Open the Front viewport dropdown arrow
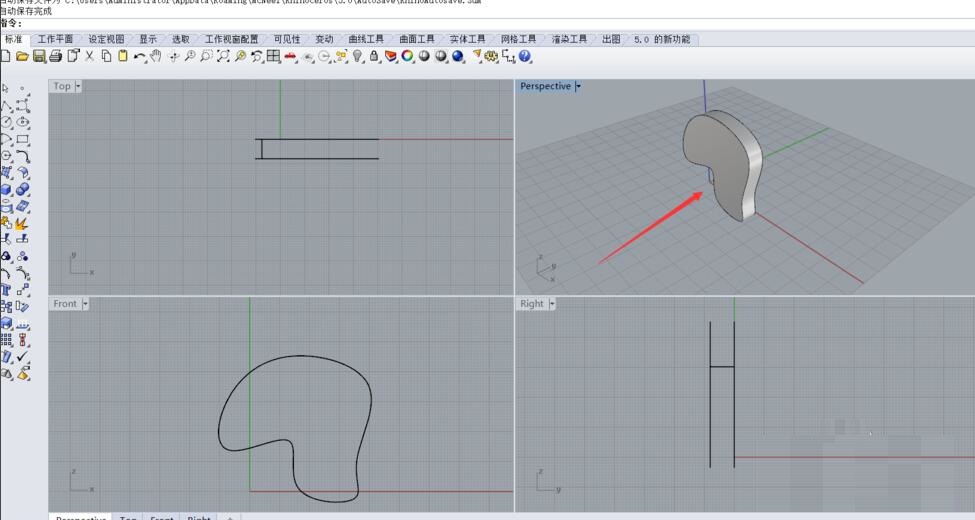 click(x=85, y=303)
